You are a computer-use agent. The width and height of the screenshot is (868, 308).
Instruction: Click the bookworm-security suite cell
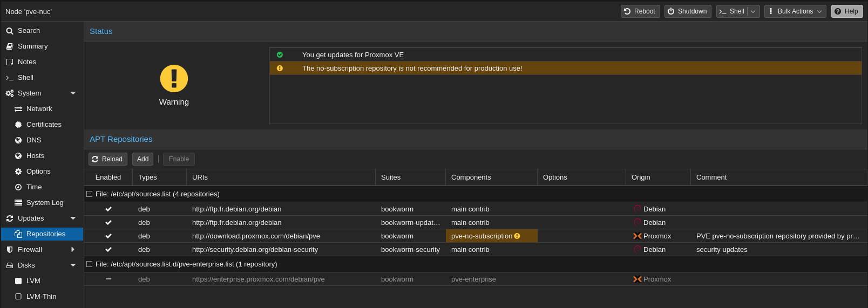pos(410,250)
